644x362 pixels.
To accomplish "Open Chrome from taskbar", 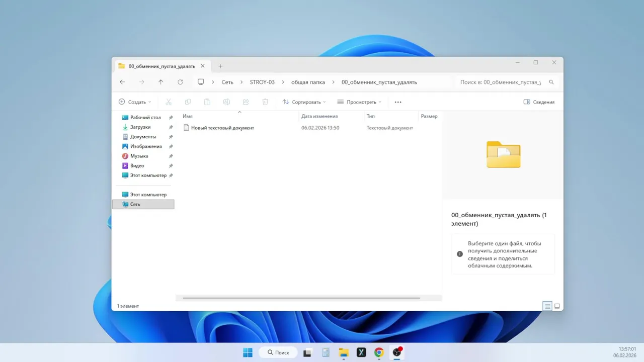I will point(379,352).
